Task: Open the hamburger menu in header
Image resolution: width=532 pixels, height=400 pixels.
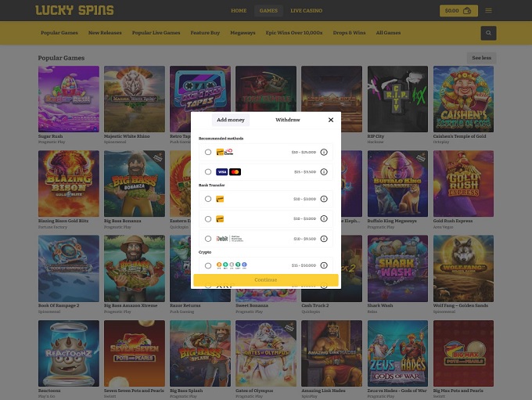Action: (x=488, y=10)
